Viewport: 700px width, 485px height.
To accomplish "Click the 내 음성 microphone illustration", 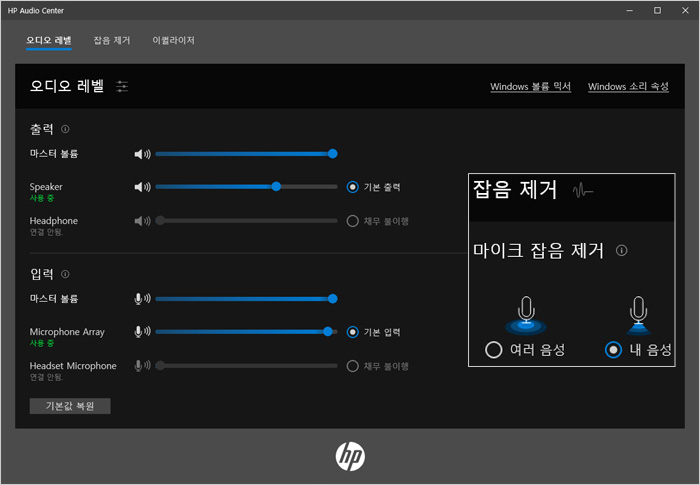I will point(638,315).
